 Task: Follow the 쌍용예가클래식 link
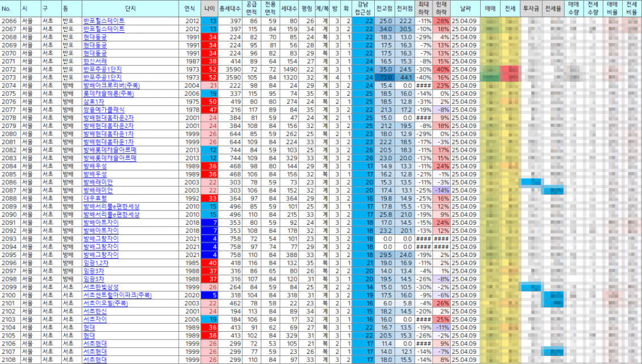pyautogui.click(x=104, y=110)
